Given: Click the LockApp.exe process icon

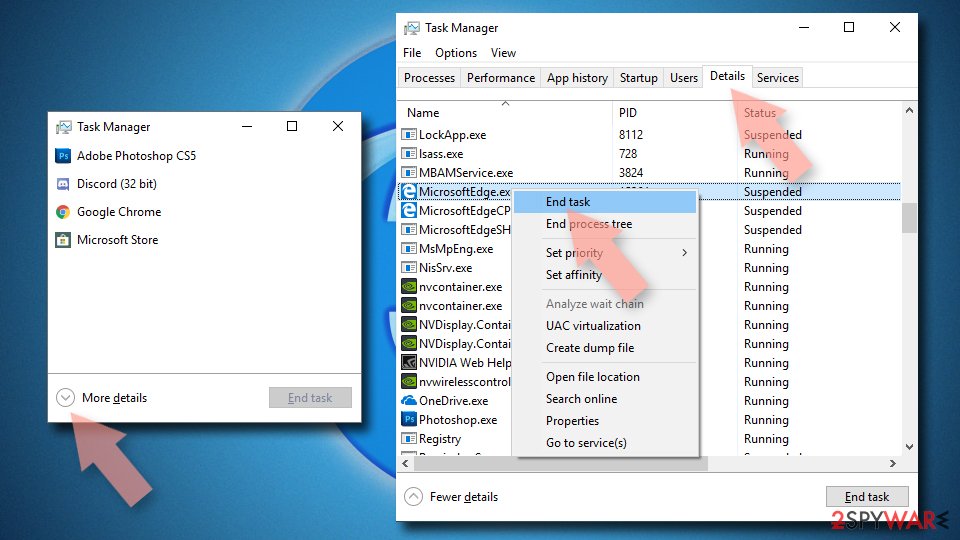Looking at the screenshot, I should pos(408,135).
